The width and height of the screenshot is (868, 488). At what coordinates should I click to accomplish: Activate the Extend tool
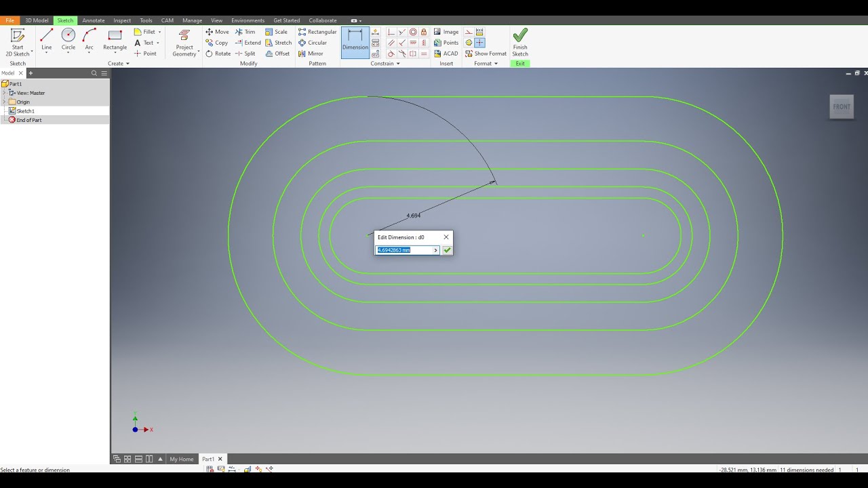point(248,43)
